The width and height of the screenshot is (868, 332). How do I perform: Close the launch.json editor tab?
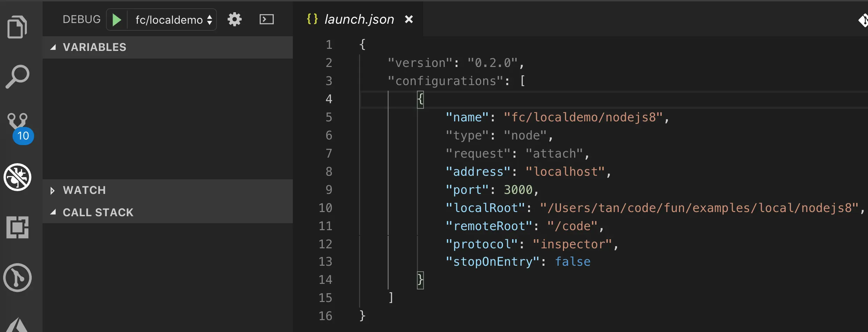click(x=409, y=19)
